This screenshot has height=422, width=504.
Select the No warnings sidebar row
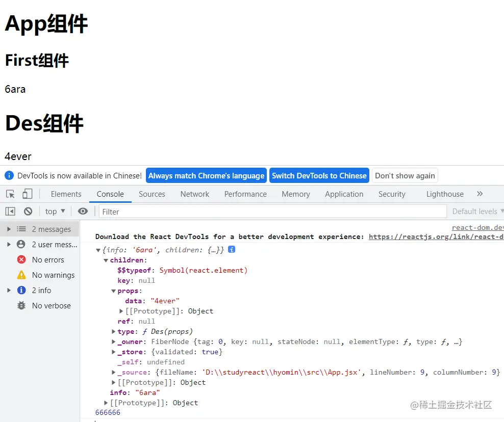pos(40,275)
